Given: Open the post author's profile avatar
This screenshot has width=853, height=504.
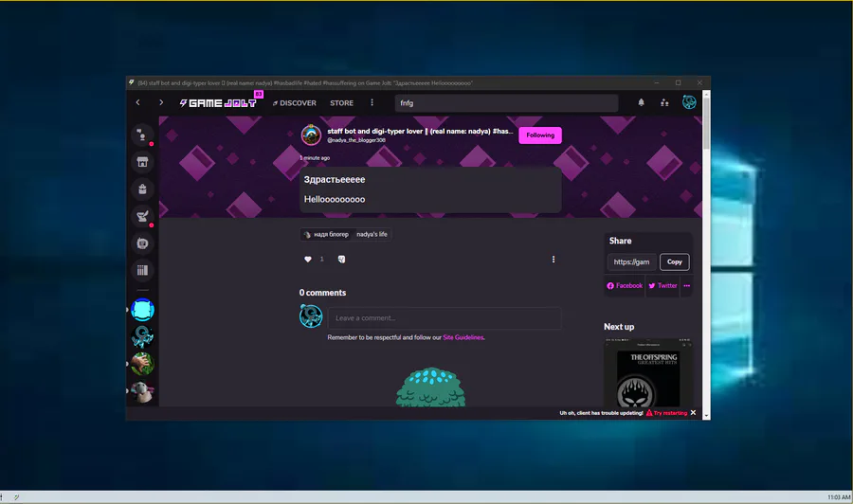Looking at the screenshot, I should 311,135.
